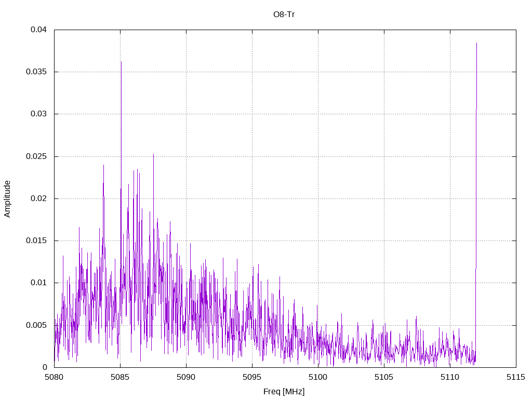Select the 5085 x-axis tick label
The image size is (532, 399).
click(120, 377)
